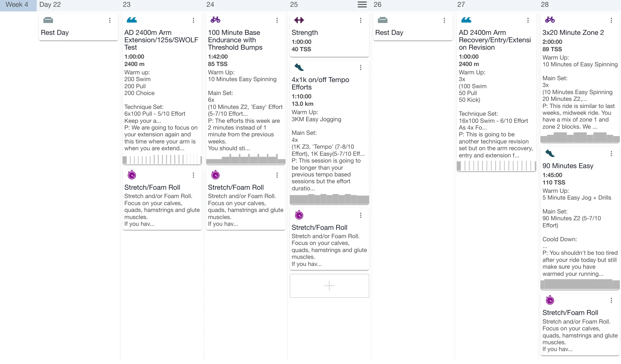
Task: Open AD 2400m Arm Extension workout title
Action: [x=161, y=40]
